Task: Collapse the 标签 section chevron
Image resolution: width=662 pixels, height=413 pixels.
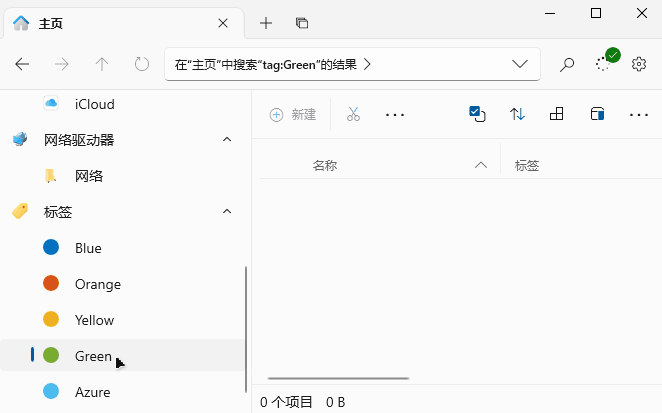Action: (x=227, y=212)
